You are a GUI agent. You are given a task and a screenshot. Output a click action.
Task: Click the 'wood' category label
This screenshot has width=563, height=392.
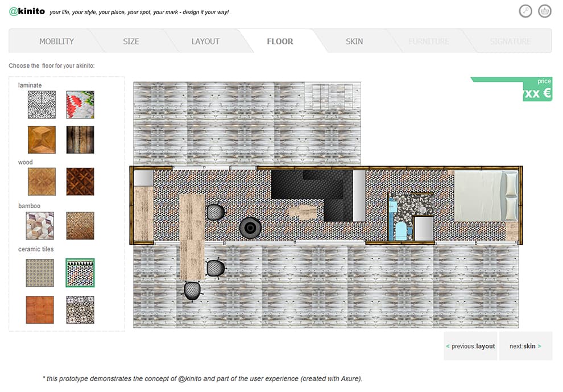(25, 162)
